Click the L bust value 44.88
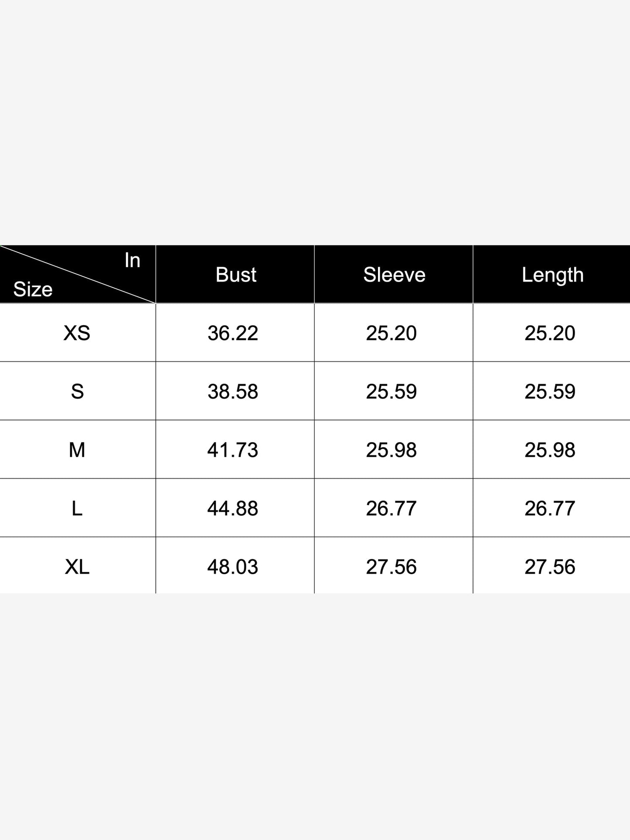 click(233, 508)
